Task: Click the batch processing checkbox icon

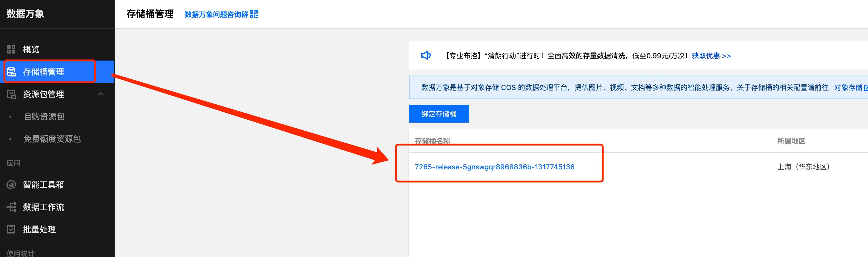Action: coord(11,229)
